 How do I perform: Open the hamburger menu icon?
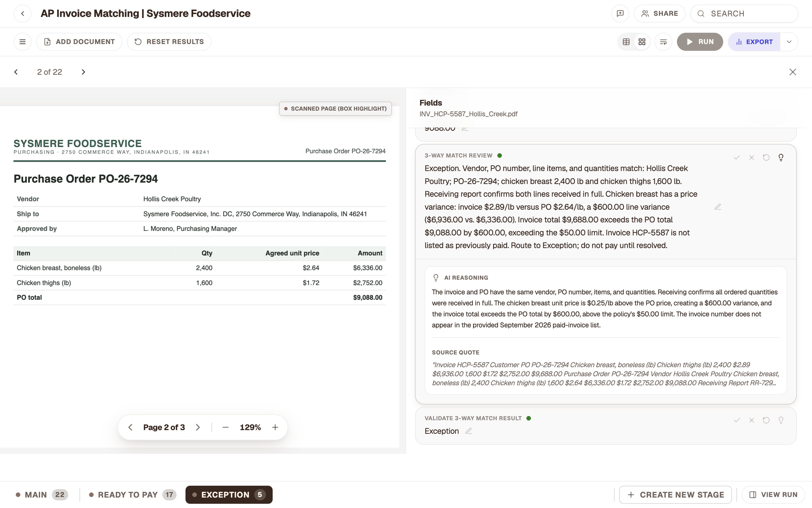tap(23, 42)
